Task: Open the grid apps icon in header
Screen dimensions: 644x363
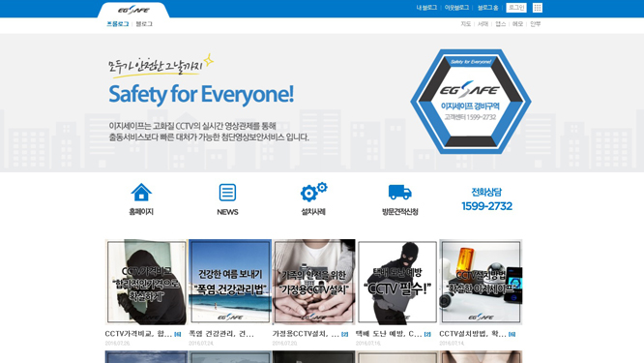Action: [538, 8]
